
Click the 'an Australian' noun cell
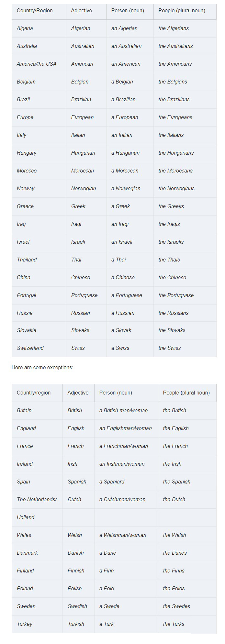point(130,46)
